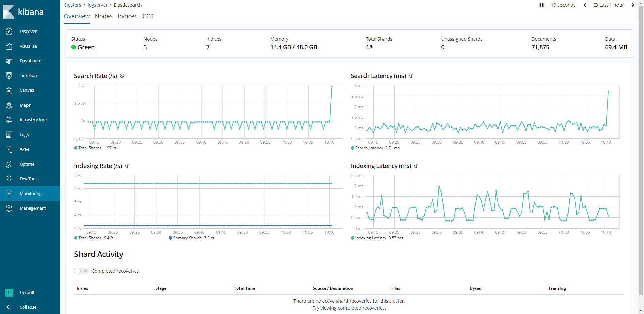Toggle Indexing Rate Total Shards legend series
Viewport: 644px width, 314px height.
[94, 238]
